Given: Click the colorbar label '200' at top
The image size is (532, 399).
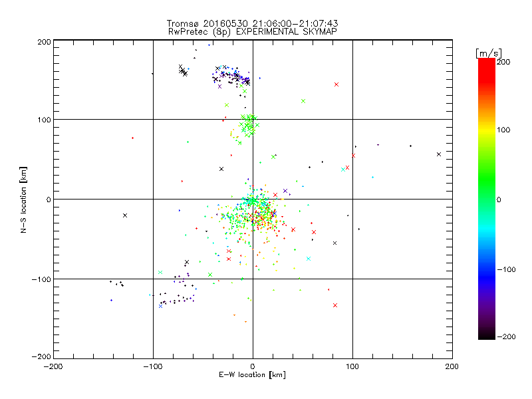Looking at the screenshot, I should pos(503,62).
